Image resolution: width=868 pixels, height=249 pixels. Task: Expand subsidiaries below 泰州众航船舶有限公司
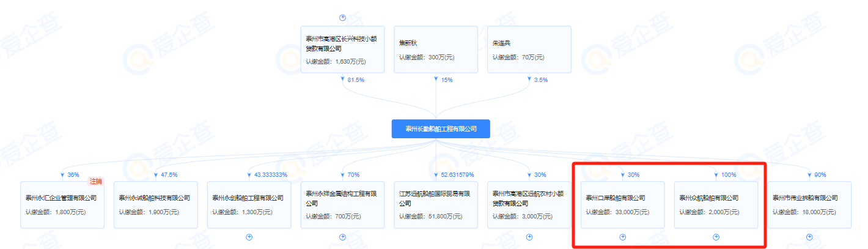(x=716, y=237)
